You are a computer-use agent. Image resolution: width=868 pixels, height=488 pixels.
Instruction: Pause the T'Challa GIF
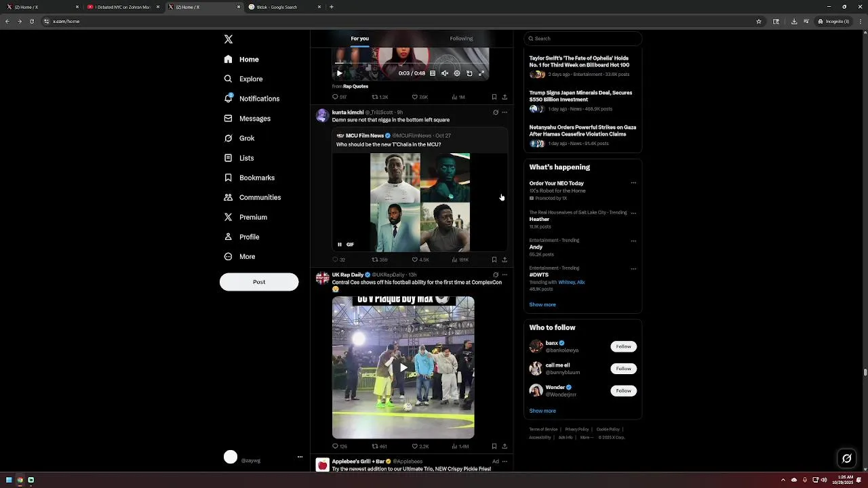[340, 245]
